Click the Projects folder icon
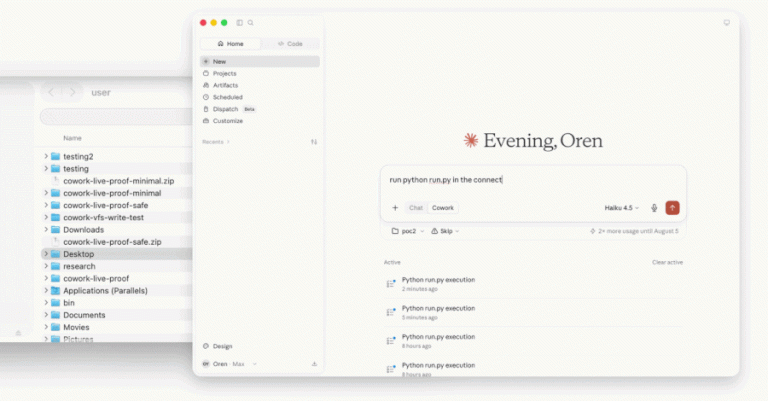The image size is (768, 401). 206,73
